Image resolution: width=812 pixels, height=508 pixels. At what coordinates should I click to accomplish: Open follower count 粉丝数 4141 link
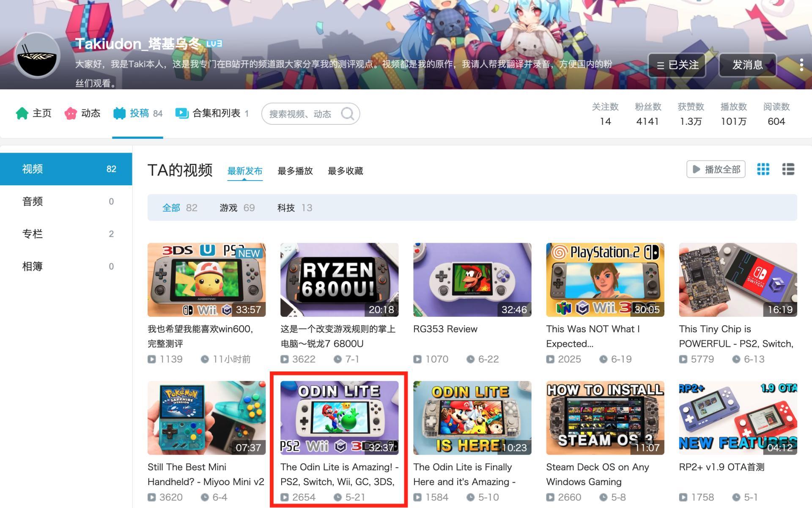click(647, 114)
